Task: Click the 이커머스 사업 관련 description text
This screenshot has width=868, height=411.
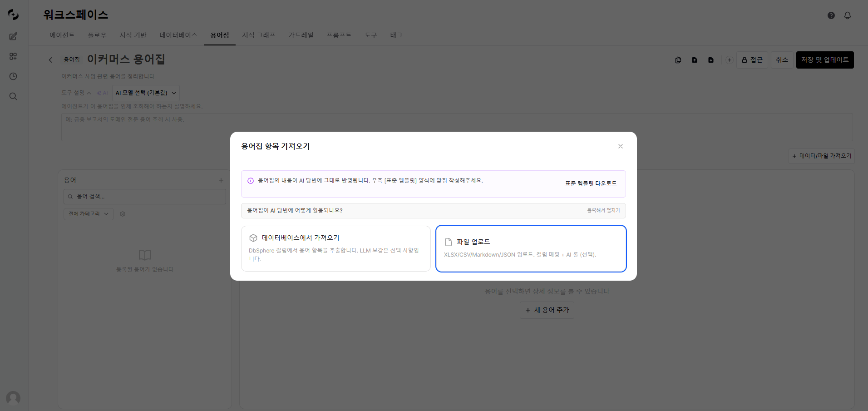Action: tap(108, 76)
